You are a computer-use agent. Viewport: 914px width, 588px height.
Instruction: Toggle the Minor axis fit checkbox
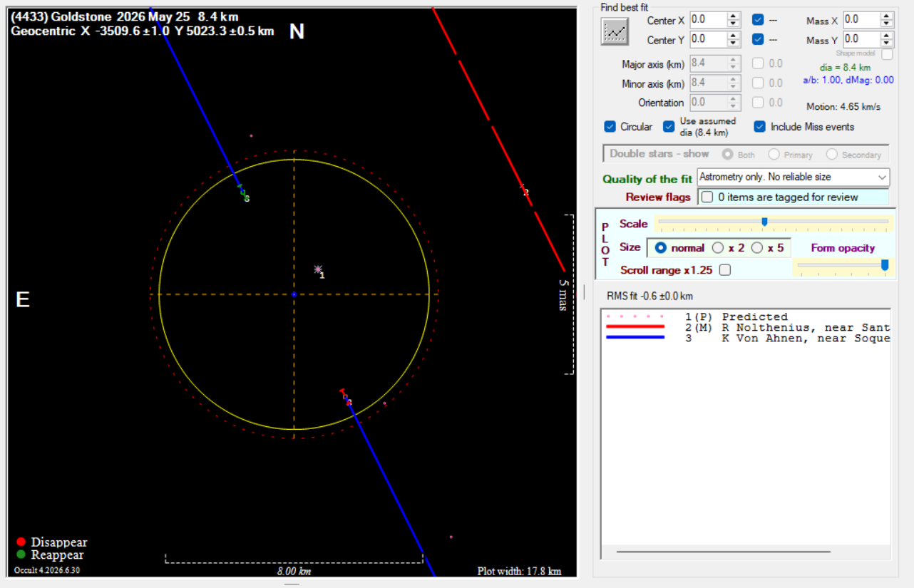[758, 83]
